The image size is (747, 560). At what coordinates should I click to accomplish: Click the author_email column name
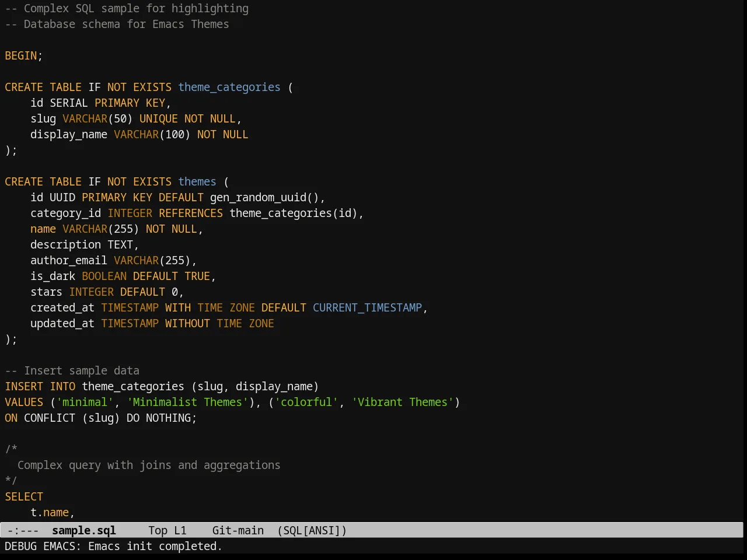tap(69, 260)
